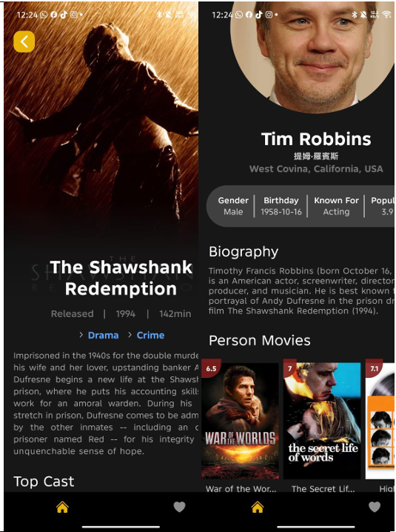Open favorites heart on left phone screen
Image resolution: width=396 pixels, height=532 pixels.
[x=179, y=508]
